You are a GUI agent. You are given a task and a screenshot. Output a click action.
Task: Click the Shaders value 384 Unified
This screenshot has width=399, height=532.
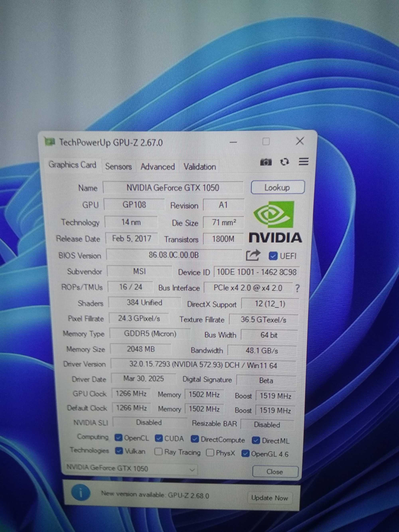(x=144, y=303)
